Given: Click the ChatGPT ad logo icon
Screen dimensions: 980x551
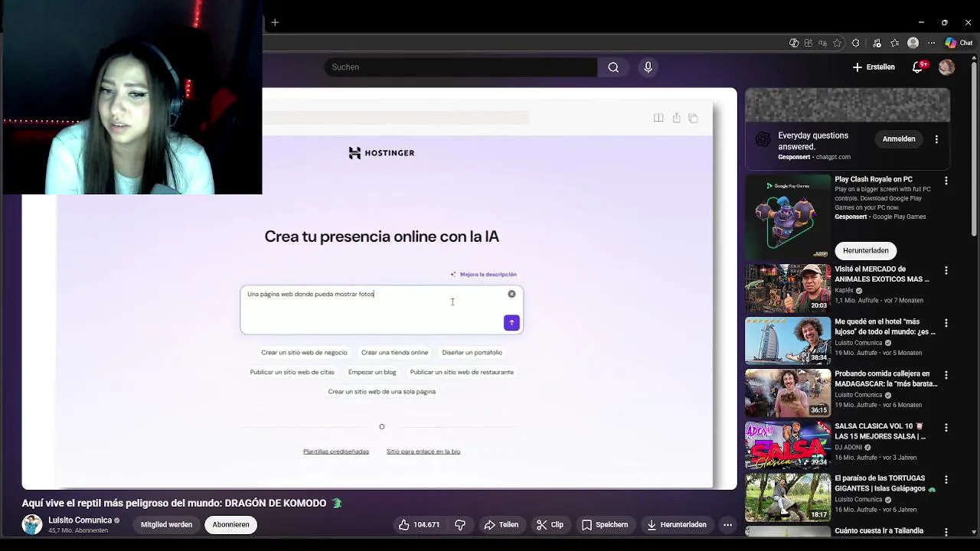Looking at the screenshot, I should (763, 139).
